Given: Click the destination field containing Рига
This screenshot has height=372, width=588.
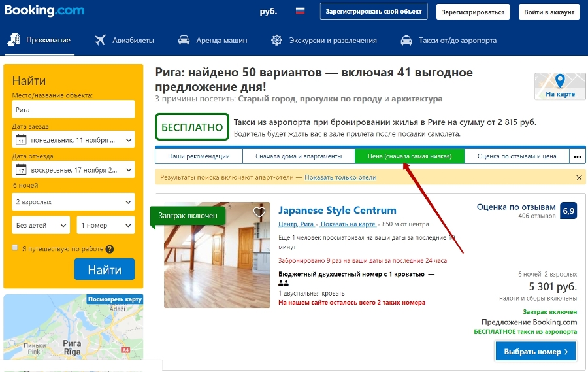Looking at the screenshot, I should (73, 110).
